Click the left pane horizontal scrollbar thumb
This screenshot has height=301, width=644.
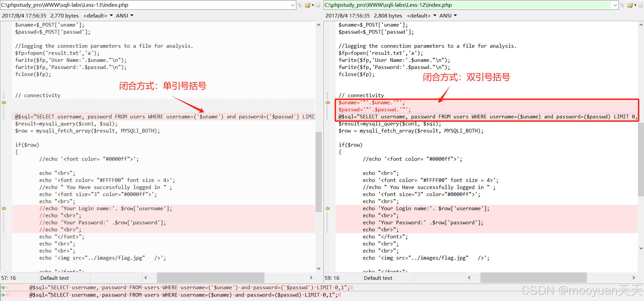coord(211,278)
